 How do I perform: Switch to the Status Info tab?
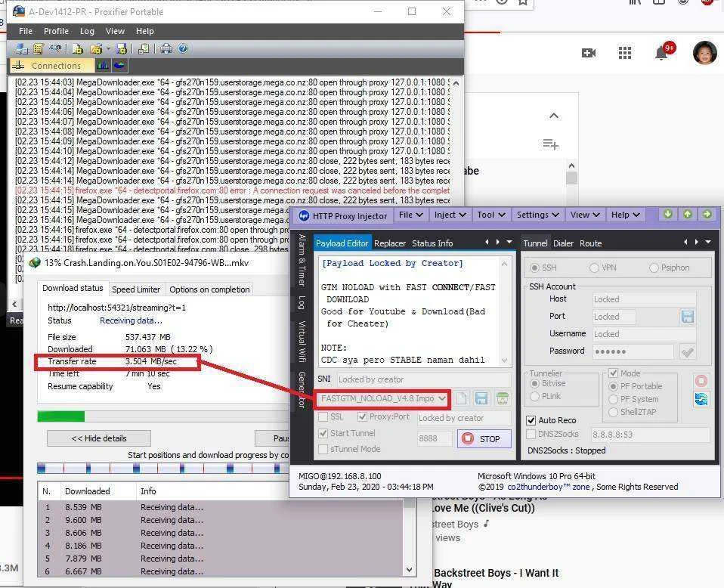pos(432,243)
